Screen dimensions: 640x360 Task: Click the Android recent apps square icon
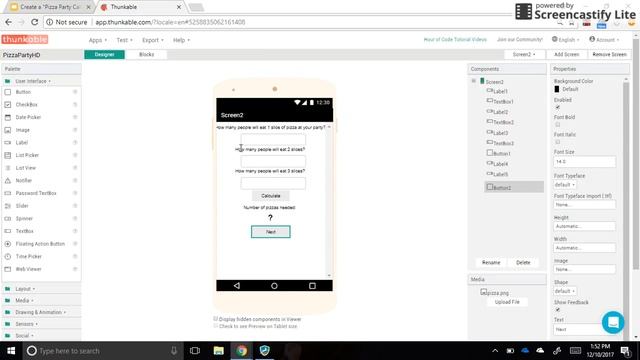point(312,286)
